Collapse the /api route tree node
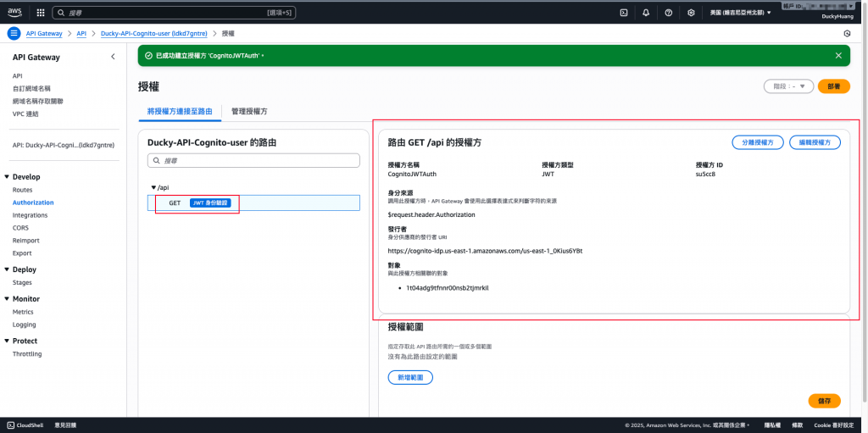The height and width of the screenshot is (433, 868). pyautogui.click(x=153, y=188)
